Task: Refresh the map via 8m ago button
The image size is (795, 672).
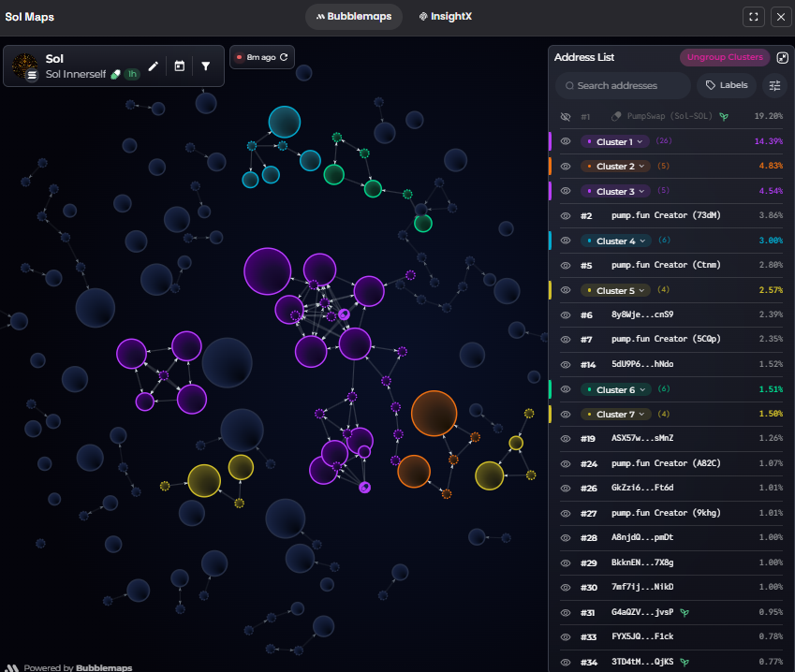Action: coord(261,57)
